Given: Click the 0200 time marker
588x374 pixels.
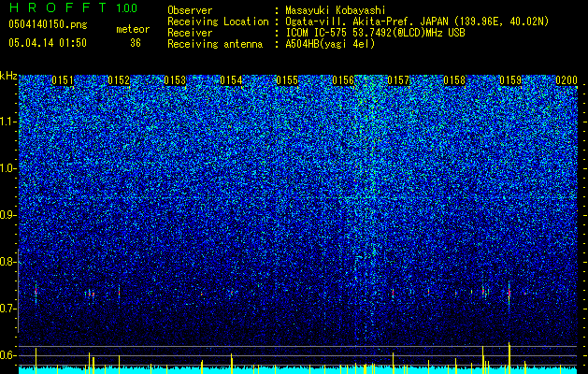Looking at the screenshot, I should point(566,80).
